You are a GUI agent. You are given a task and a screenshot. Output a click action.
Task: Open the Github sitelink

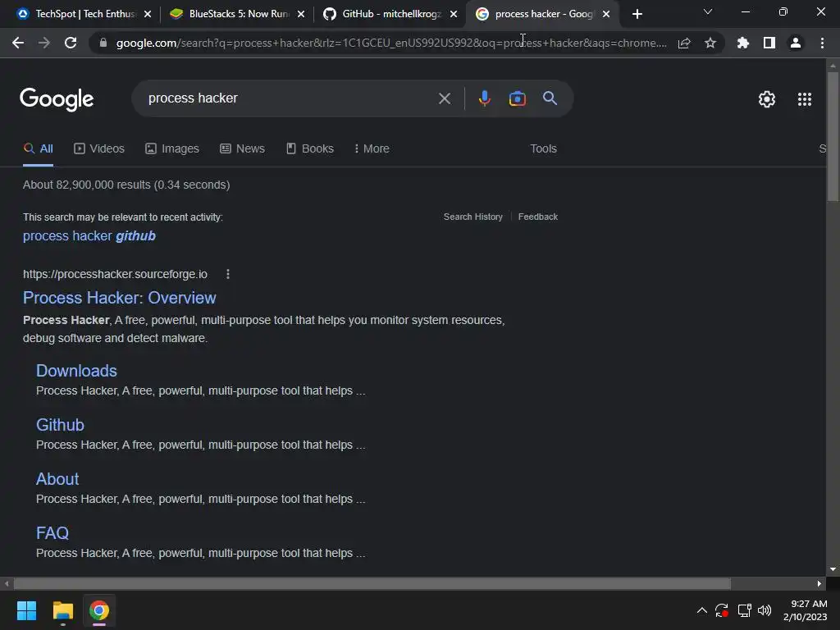click(x=60, y=425)
